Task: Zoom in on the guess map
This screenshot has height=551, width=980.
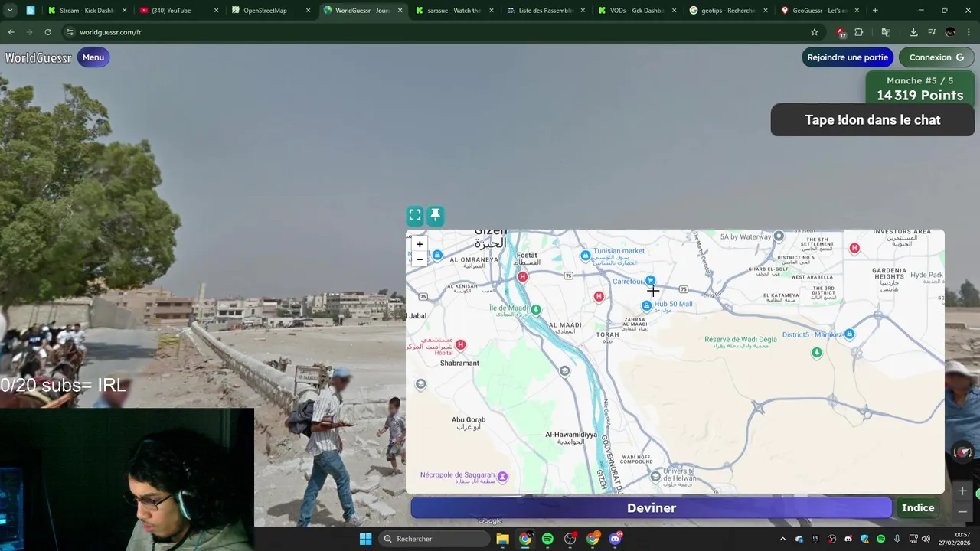Action: 420,244
